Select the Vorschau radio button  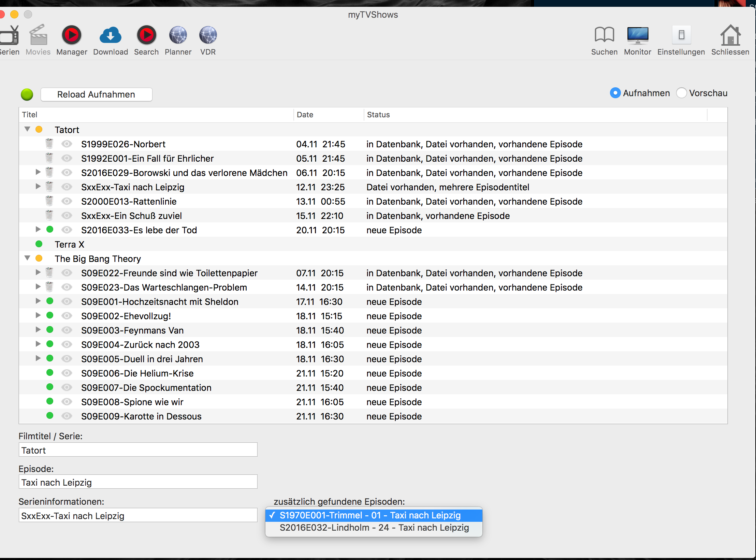pos(682,92)
